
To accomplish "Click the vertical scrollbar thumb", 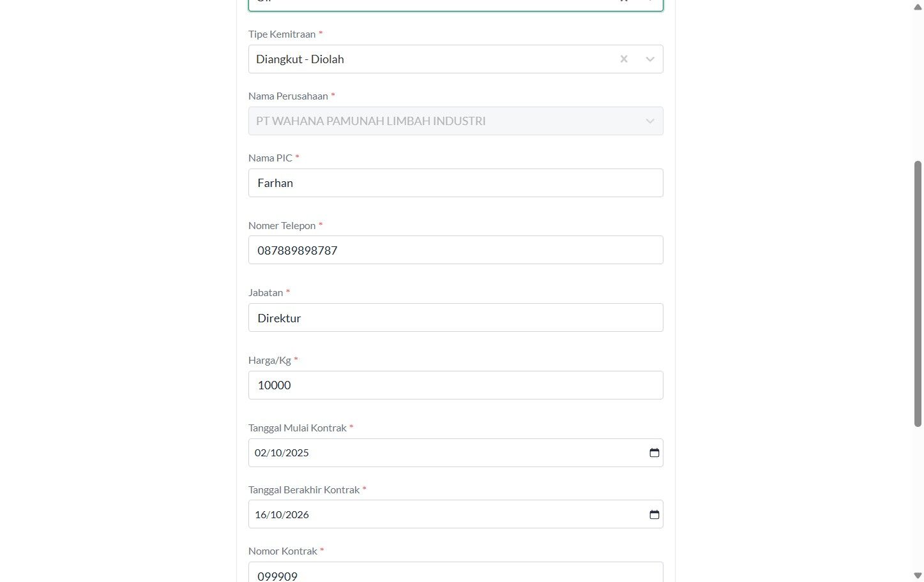I will click(918, 294).
